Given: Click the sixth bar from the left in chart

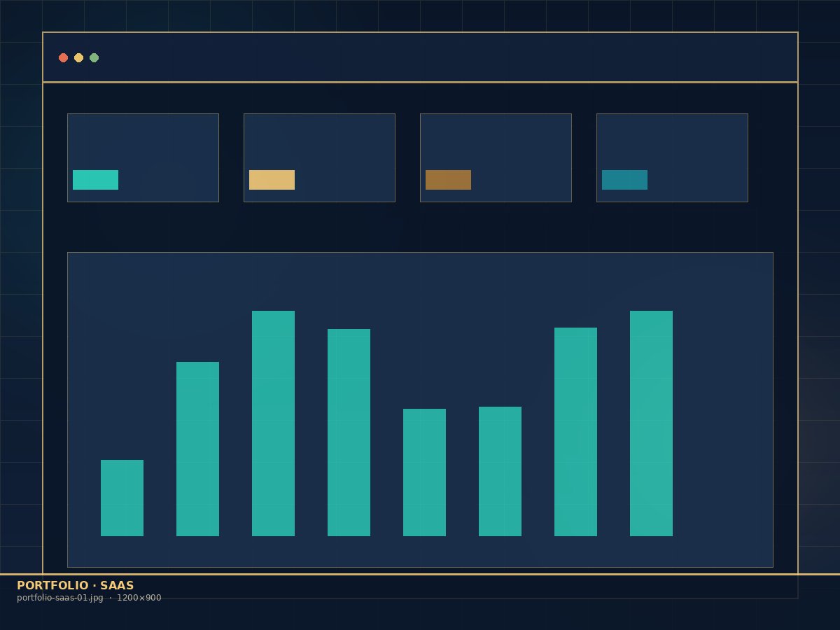Looking at the screenshot, I should coord(500,471).
